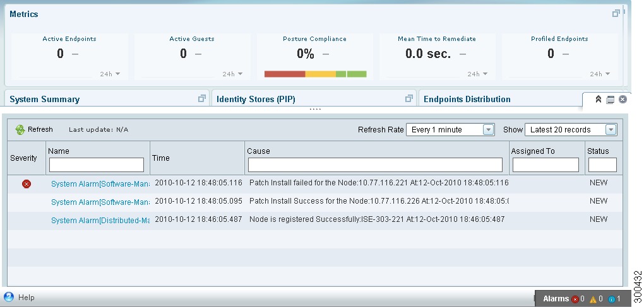The width and height of the screenshot is (644, 307).
Task: Open the Patch Install Success alarm link
Action: (x=100, y=202)
